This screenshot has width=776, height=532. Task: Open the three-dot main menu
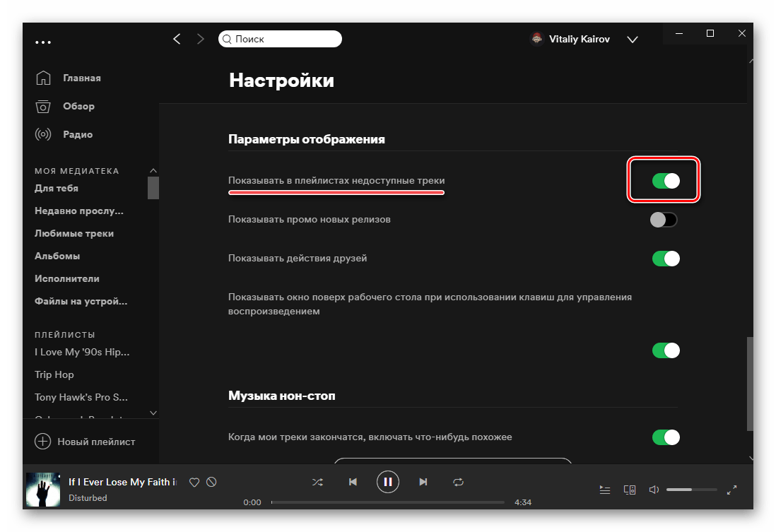(43, 42)
